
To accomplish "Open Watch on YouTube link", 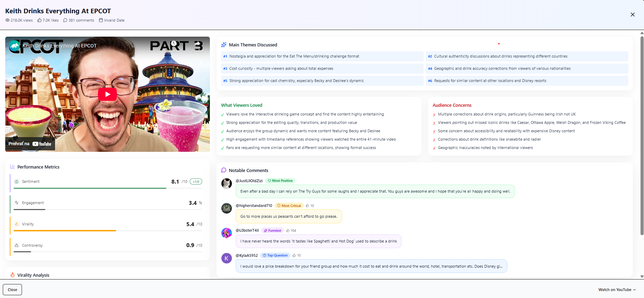I will [x=617, y=290].
